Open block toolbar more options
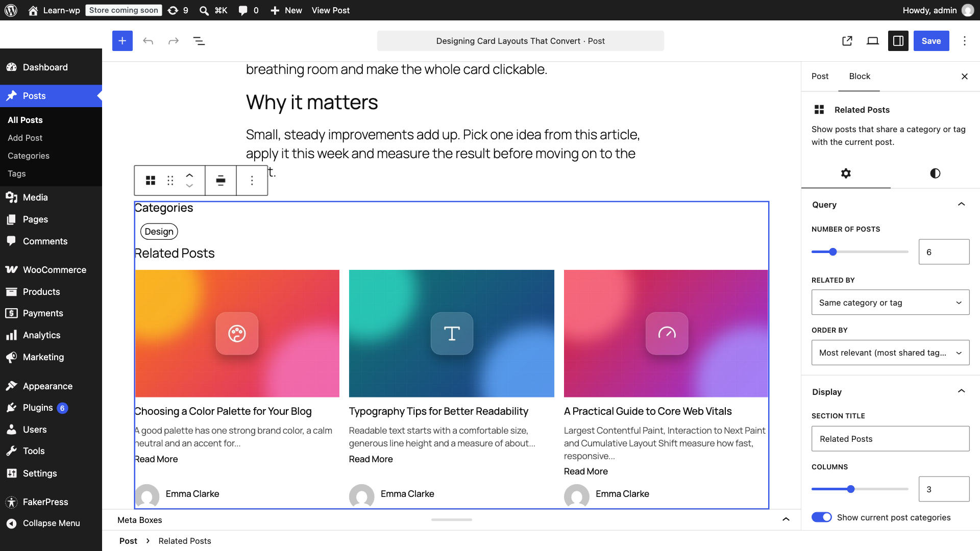 [252, 181]
